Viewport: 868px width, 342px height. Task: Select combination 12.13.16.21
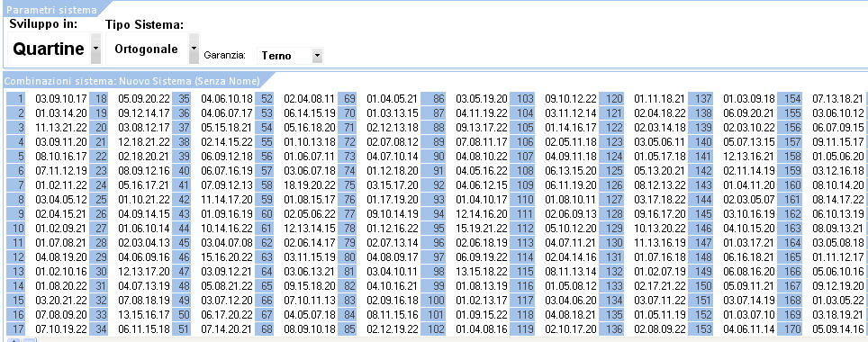pyautogui.click(x=749, y=157)
